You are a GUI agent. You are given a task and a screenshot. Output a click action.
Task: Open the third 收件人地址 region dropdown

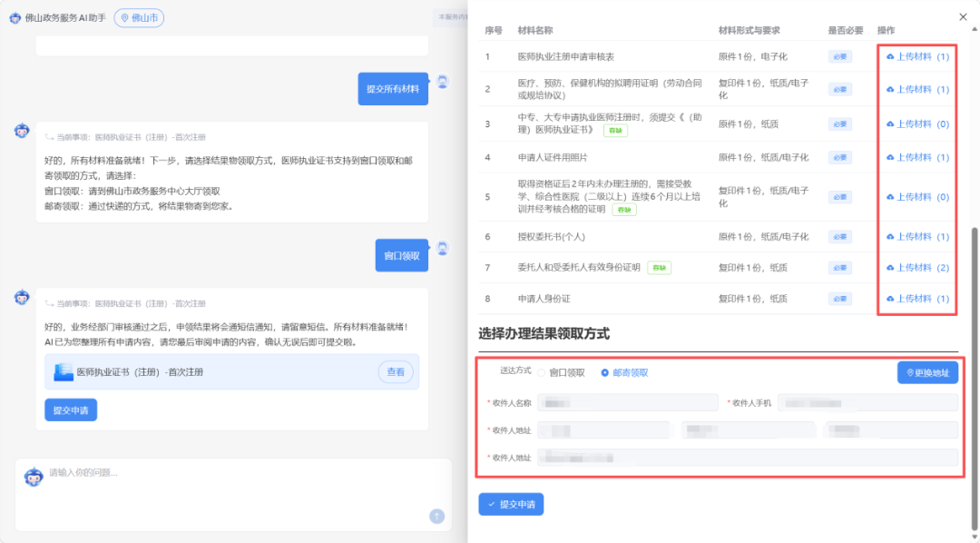click(892, 430)
